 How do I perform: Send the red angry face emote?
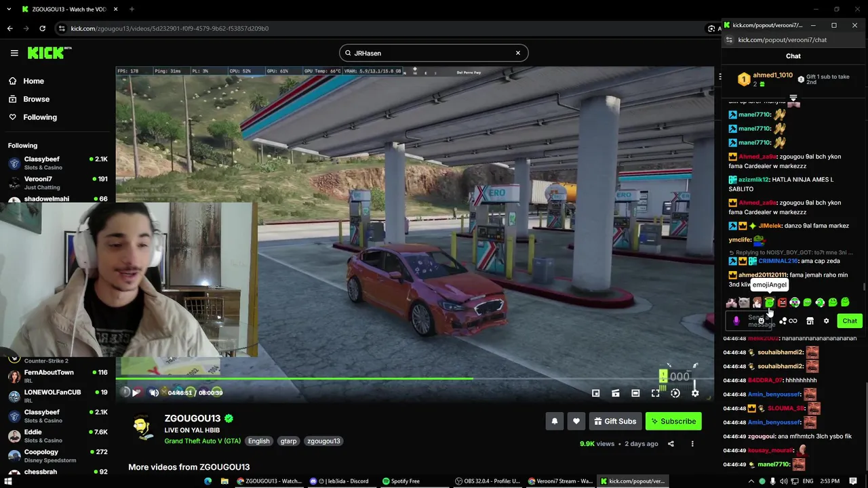[x=782, y=302]
